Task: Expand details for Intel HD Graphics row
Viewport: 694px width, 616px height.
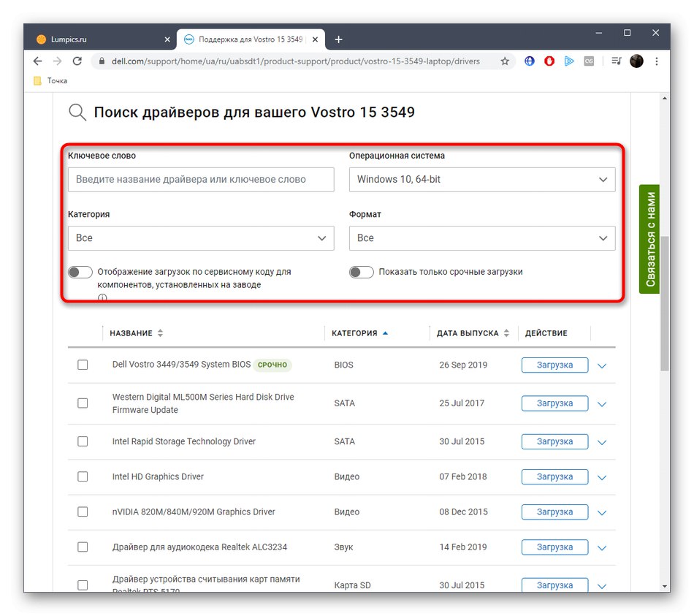Action: tap(602, 477)
